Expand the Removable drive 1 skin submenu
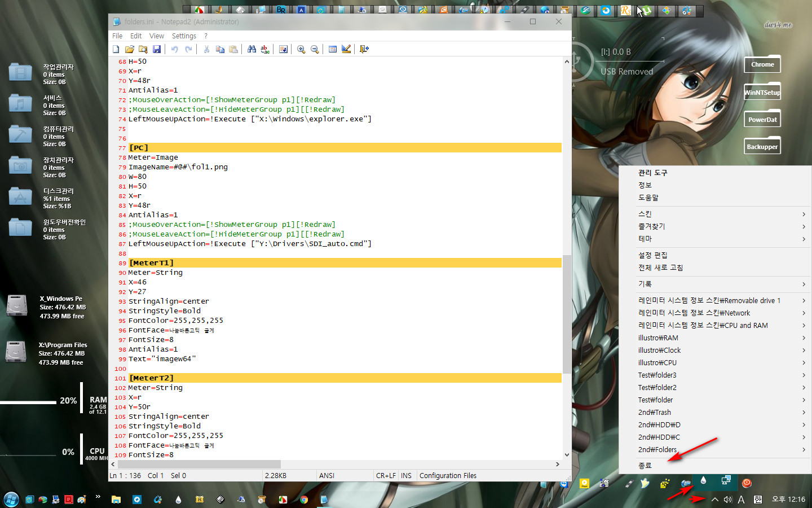 click(x=715, y=300)
